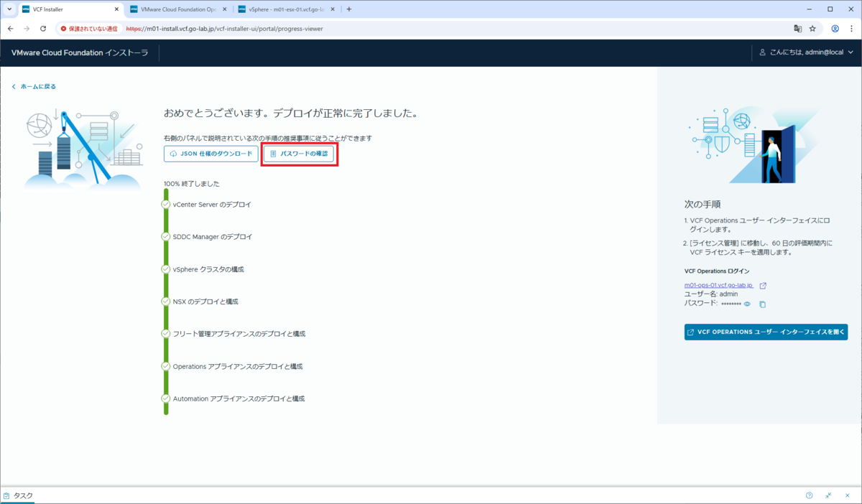Open the m01-ops-01.vcf.go-lab.jp link
862x504 pixels.
(719, 285)
